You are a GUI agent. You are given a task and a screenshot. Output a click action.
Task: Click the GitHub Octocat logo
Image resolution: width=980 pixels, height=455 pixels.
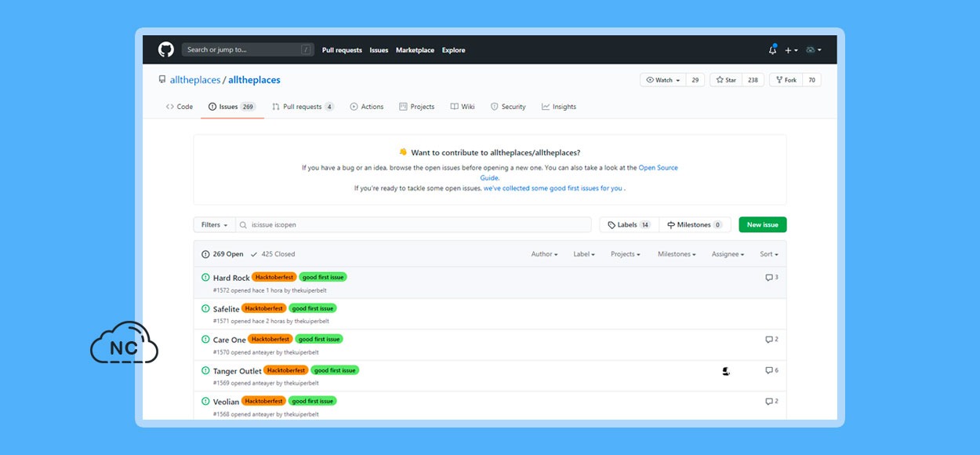(165, 49)
